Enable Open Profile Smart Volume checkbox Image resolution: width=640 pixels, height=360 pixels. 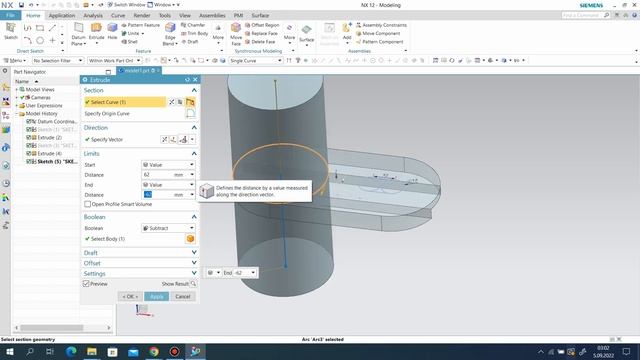click(x=87, y=204)
